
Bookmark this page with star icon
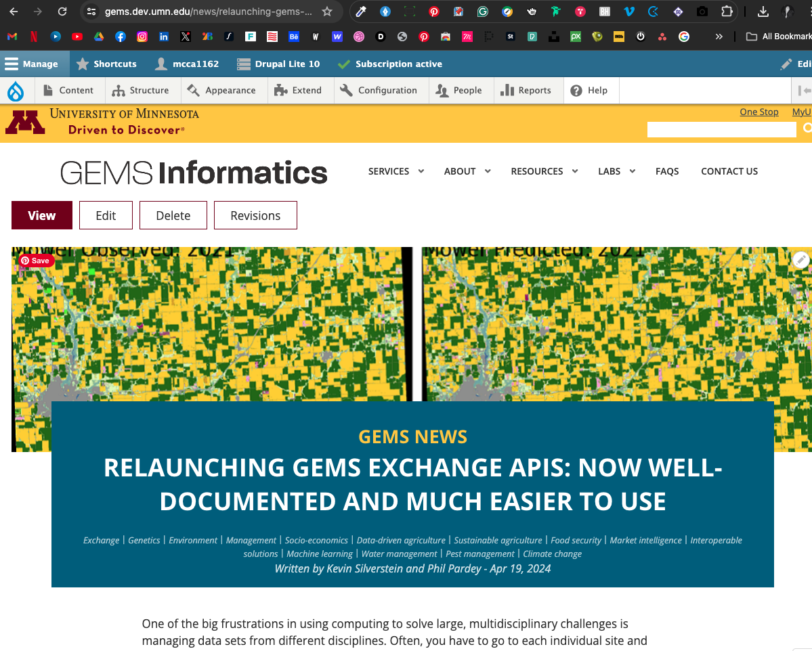click(327, 12)
